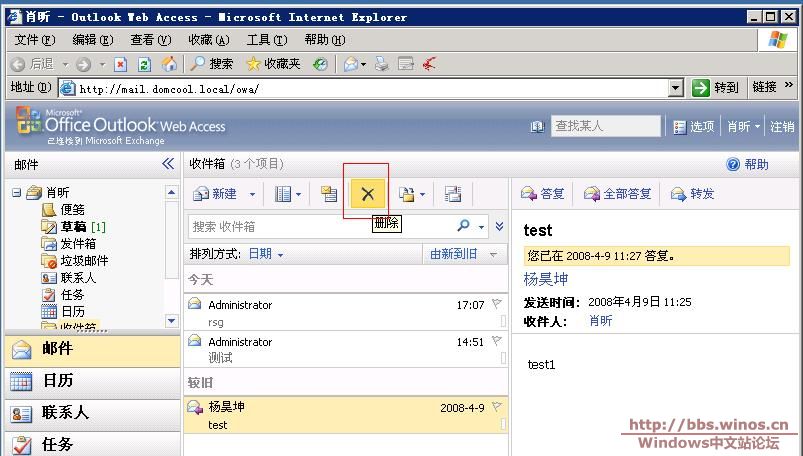Click the magnifier icon in inbox search
This screenshot has height=456, width=803.
pos(464,226)
